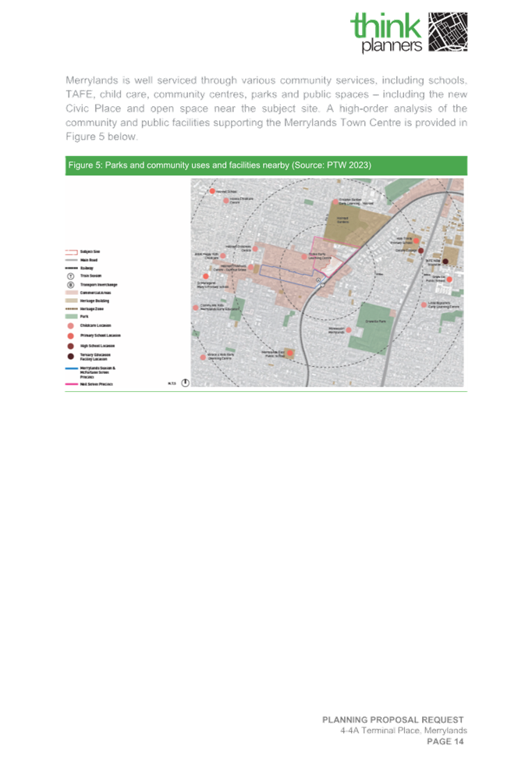
Task: Click the Heritage Building tan legend swatch
Action: [x=71, y=301]
